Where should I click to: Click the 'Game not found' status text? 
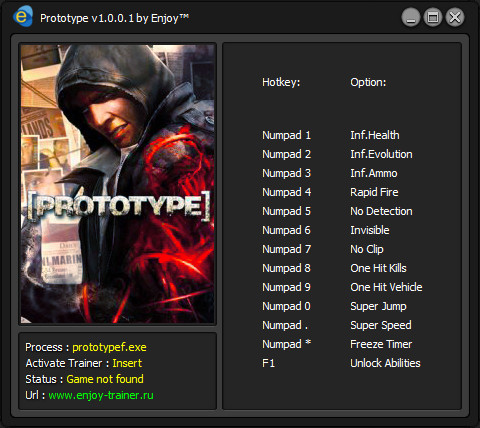105,379
